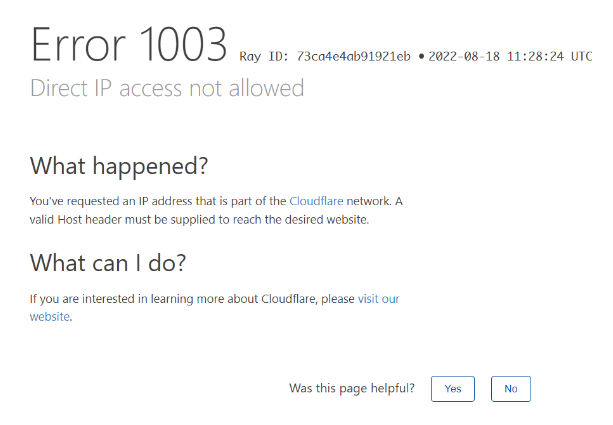Select the "What happened?" heading
The height and width of the screenshot is (425, 613).
pos(119,165)
